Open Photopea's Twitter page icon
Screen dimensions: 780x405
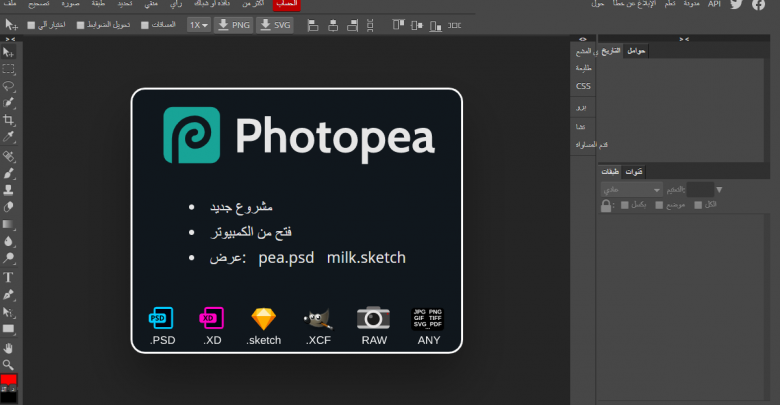click(737, 5)
